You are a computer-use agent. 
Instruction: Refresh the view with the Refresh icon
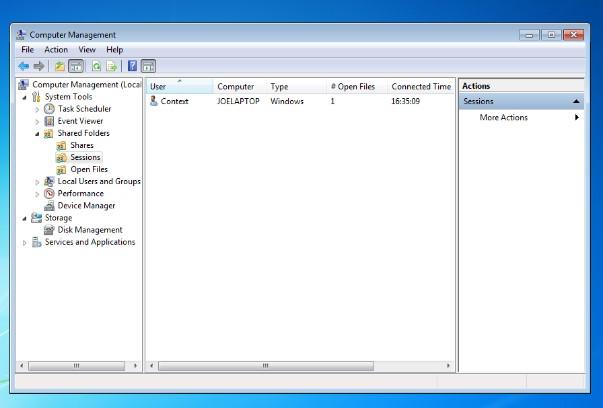pos(97,66)
